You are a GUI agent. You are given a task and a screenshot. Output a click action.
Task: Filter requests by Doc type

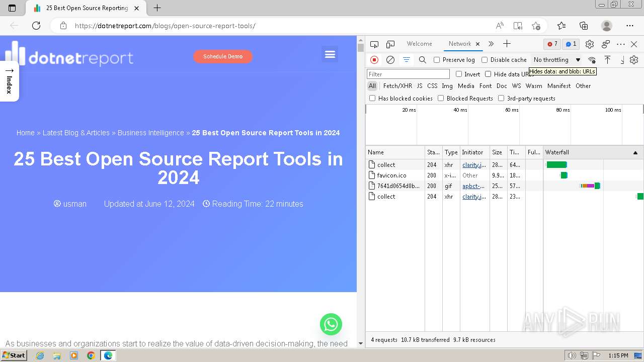pos(502,86)
